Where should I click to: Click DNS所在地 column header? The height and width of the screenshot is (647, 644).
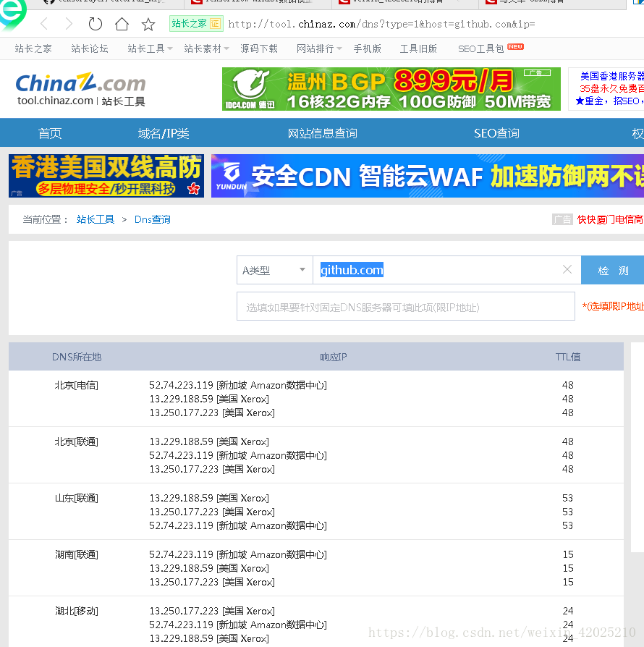coord(76,357)
